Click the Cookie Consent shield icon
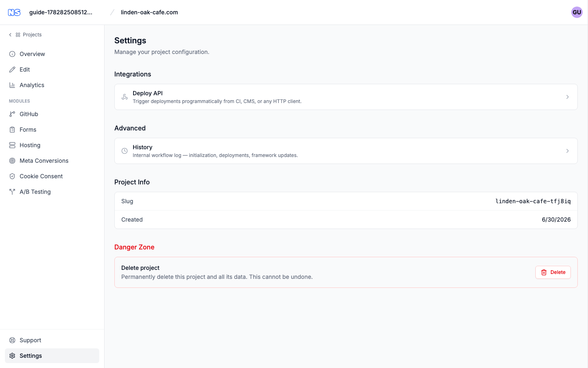Screen dimensions: 588x368 click(12, 176)
